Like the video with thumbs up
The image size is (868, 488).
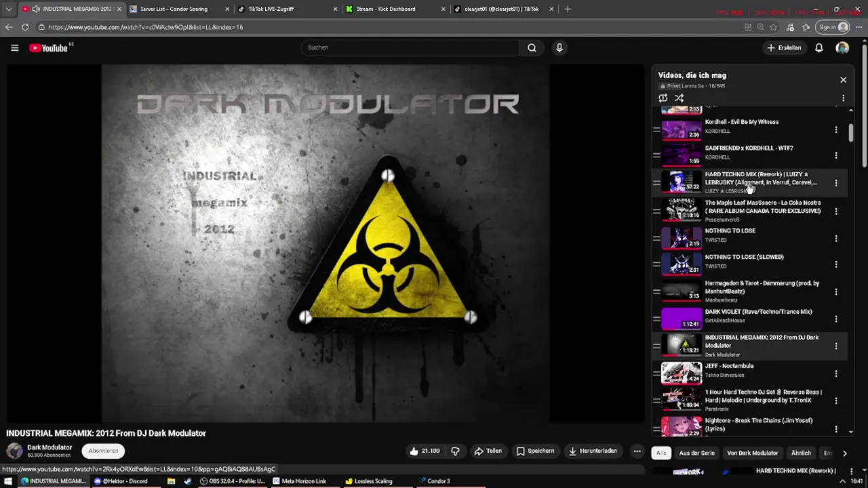click(425, 451)
